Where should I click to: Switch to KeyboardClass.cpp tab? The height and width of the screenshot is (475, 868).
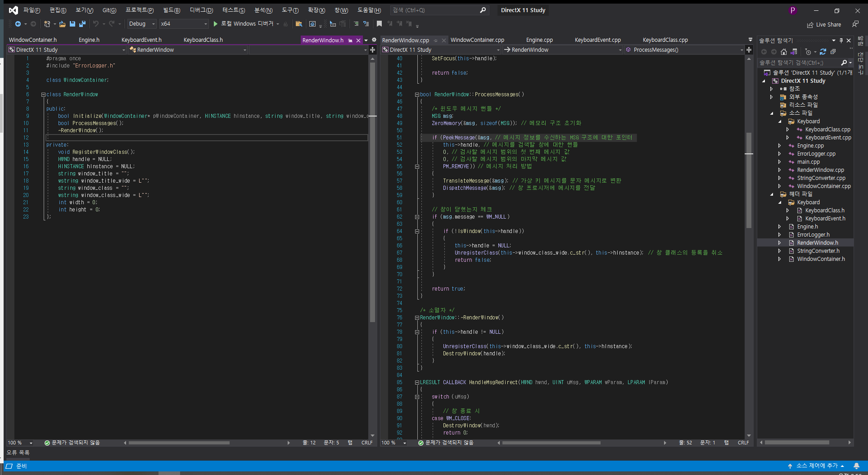pos(665,40)
